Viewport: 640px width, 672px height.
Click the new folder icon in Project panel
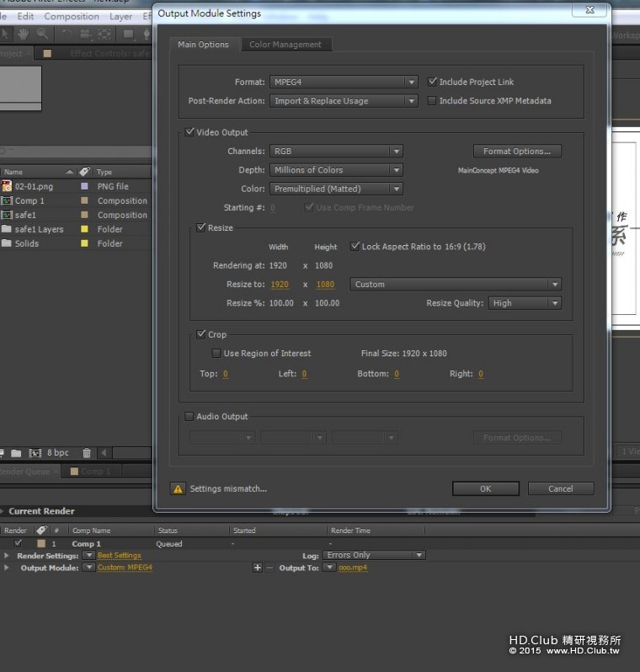pos(16,453)
